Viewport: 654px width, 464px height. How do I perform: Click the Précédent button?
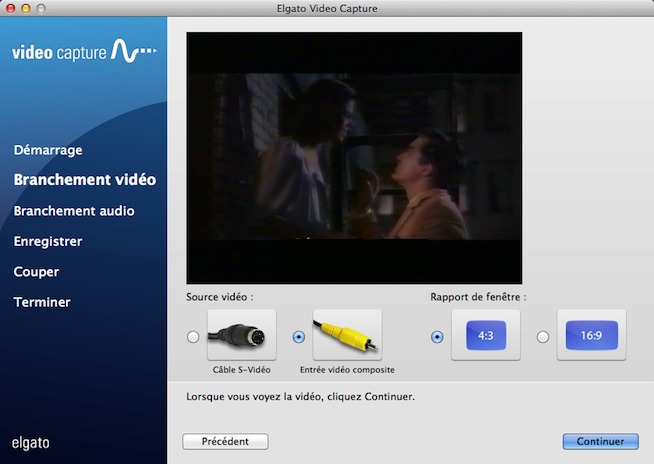click(225, 441)
